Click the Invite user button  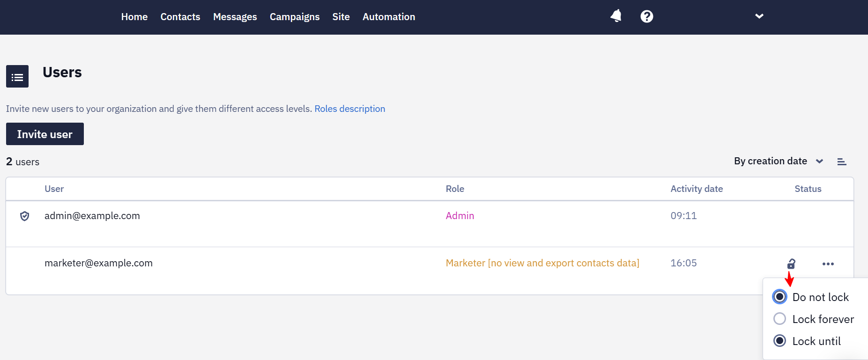[x=45, y=134]
